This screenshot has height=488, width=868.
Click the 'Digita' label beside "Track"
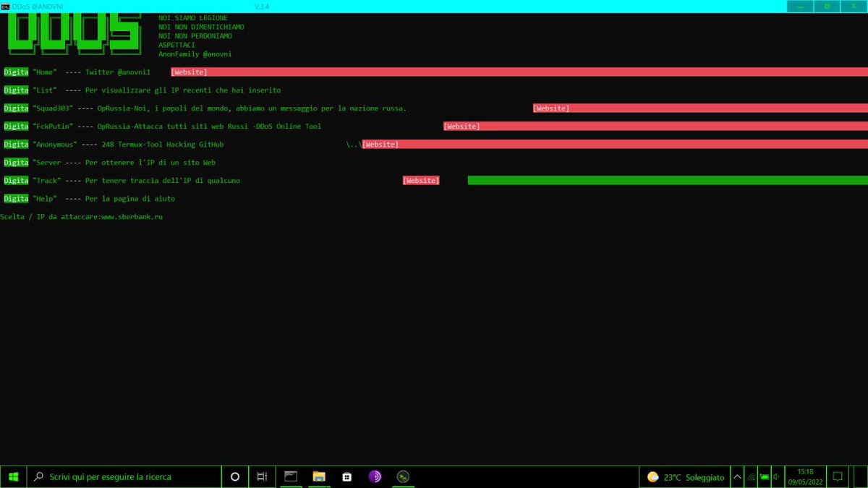16,181
